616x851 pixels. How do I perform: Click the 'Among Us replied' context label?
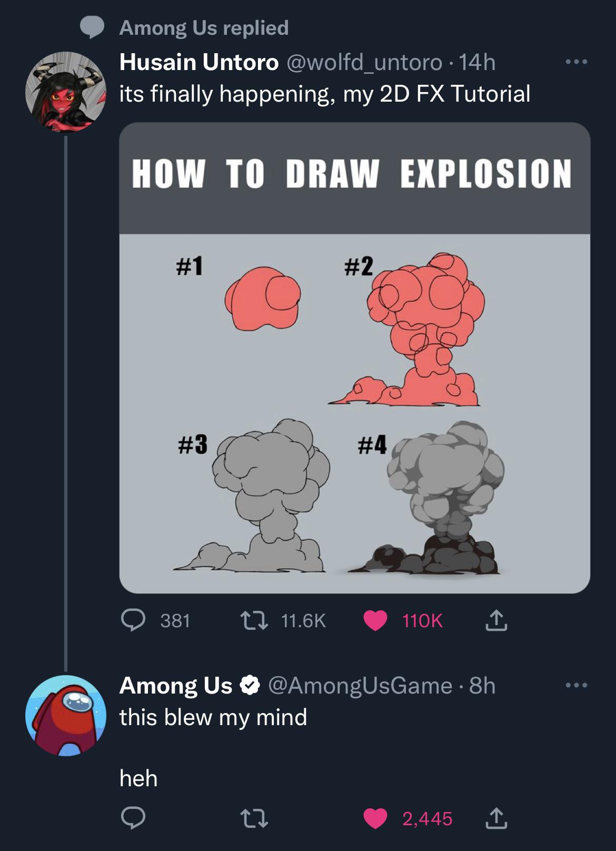[x=204, y=27]
